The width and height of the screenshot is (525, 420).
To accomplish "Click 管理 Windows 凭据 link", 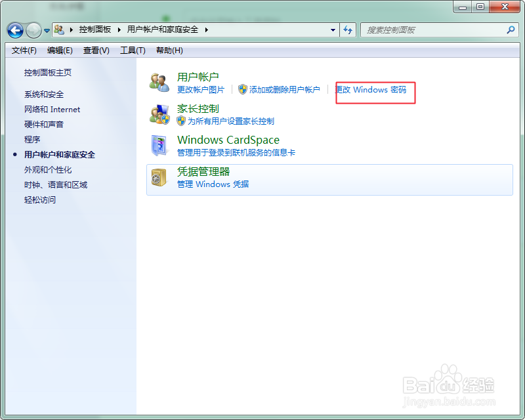I will (x=213, y=184).
